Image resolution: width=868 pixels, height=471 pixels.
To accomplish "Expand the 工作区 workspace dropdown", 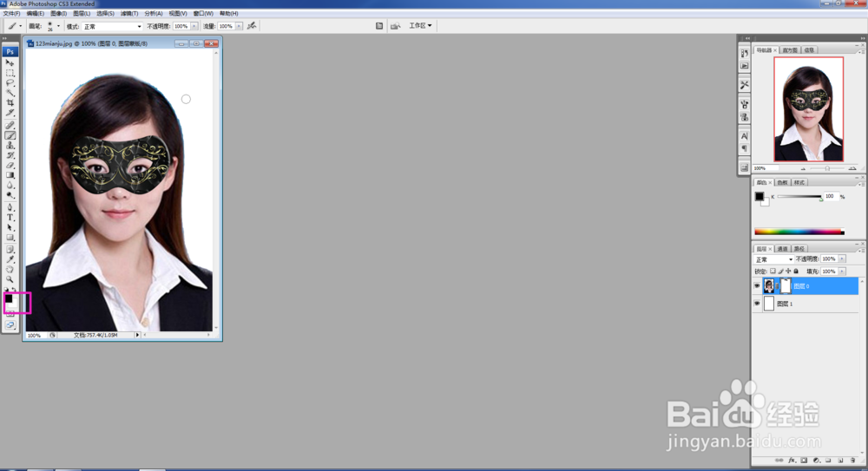I will (x=420, y=25).
